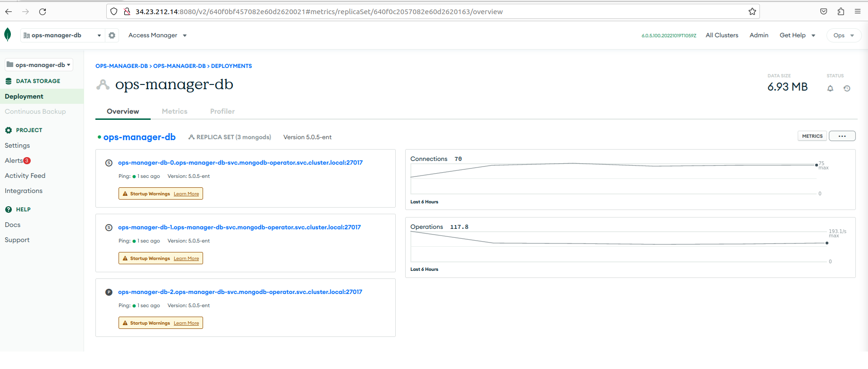Screen dimensions: 868x369
Task: Click the Project section gear icon
Action: [9, 130]
